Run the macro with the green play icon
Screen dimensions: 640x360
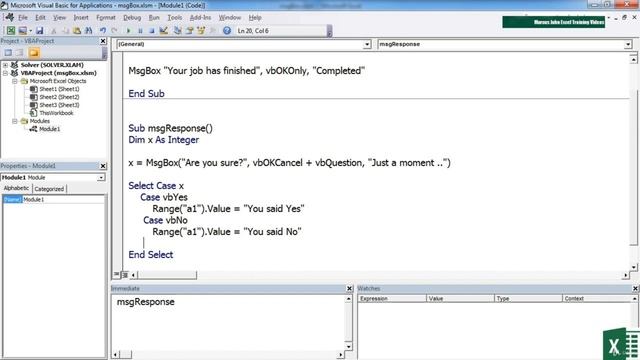(128, 31)
